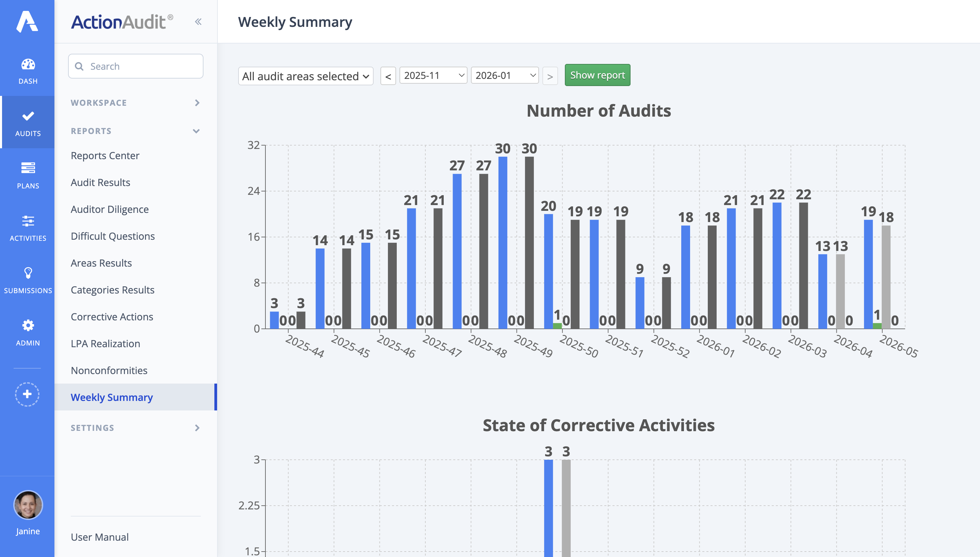Click the circular plus add button
The height and width of the screenshot is (557, 980).
[27, 394]
